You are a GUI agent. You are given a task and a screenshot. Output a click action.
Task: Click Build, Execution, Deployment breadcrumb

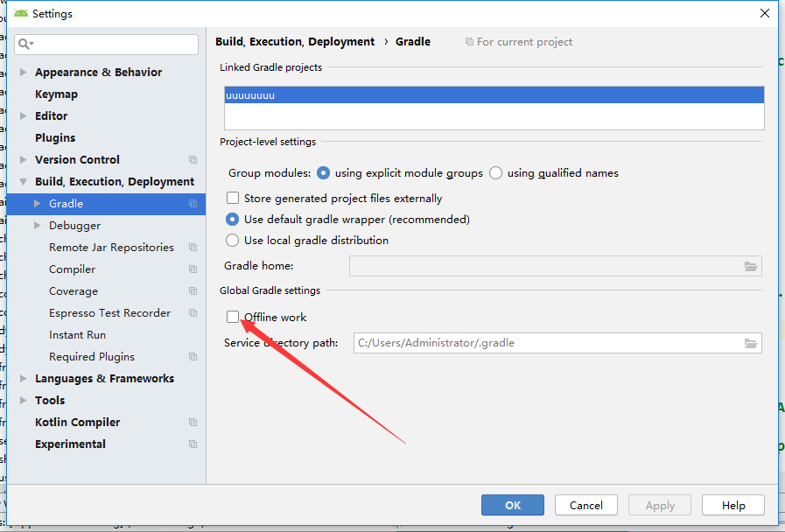point(295,42)
